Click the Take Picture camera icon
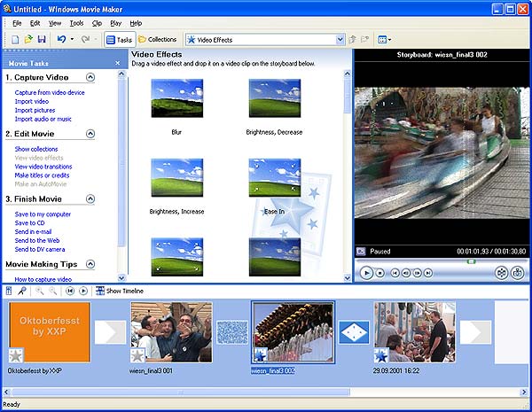Screen dimensions: 532x412 tap(519, 273)
